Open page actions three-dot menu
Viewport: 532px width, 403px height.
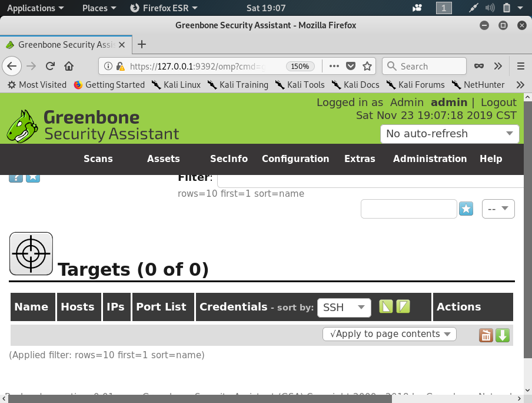pyautogui.click(x=334, y=66)
